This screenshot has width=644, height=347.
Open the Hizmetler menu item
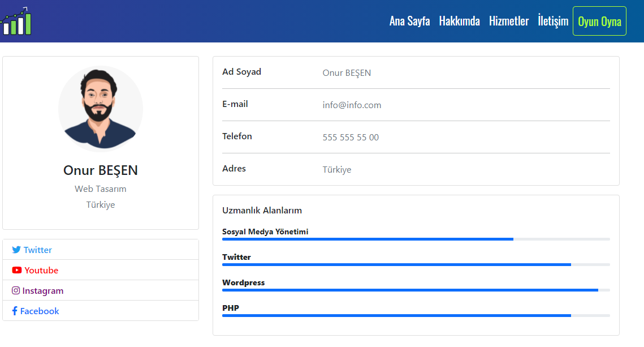point(509,21)
